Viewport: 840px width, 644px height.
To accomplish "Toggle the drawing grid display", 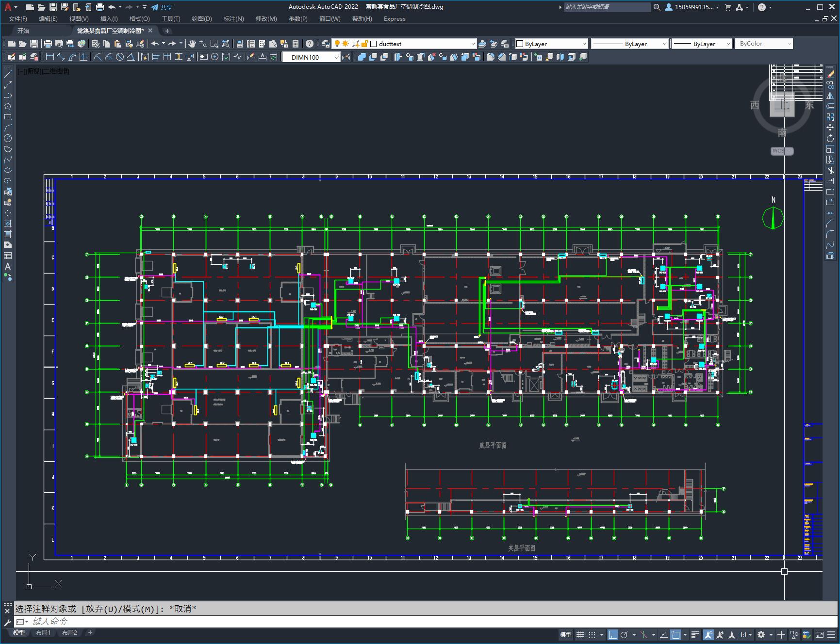I will coord(580,634).
